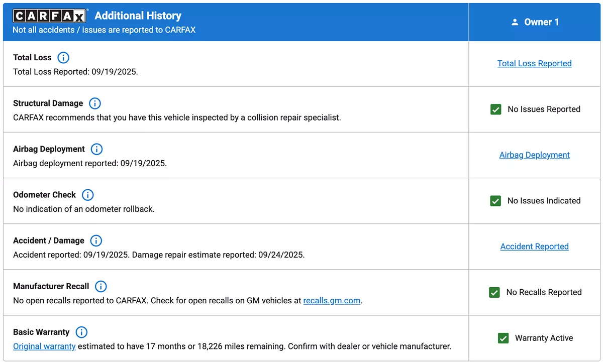Click the CARFAX logo in header
Viewport: 603px width, 364px height.
pyautogui.click(x=50, y=16)
